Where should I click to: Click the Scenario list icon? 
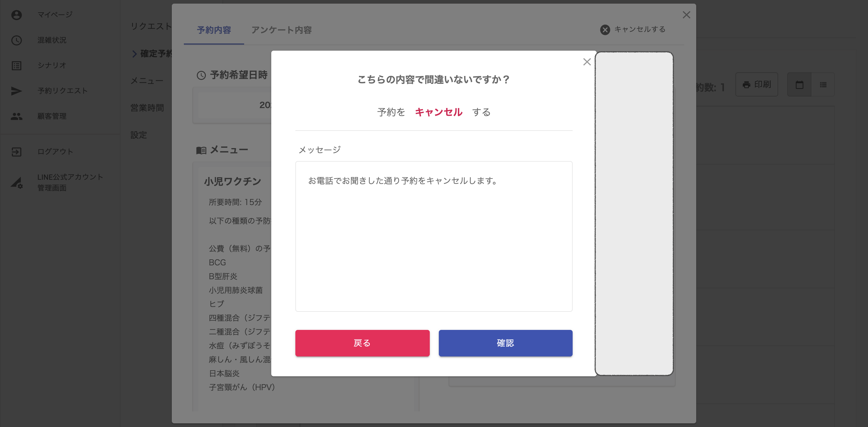coord(16,65)
